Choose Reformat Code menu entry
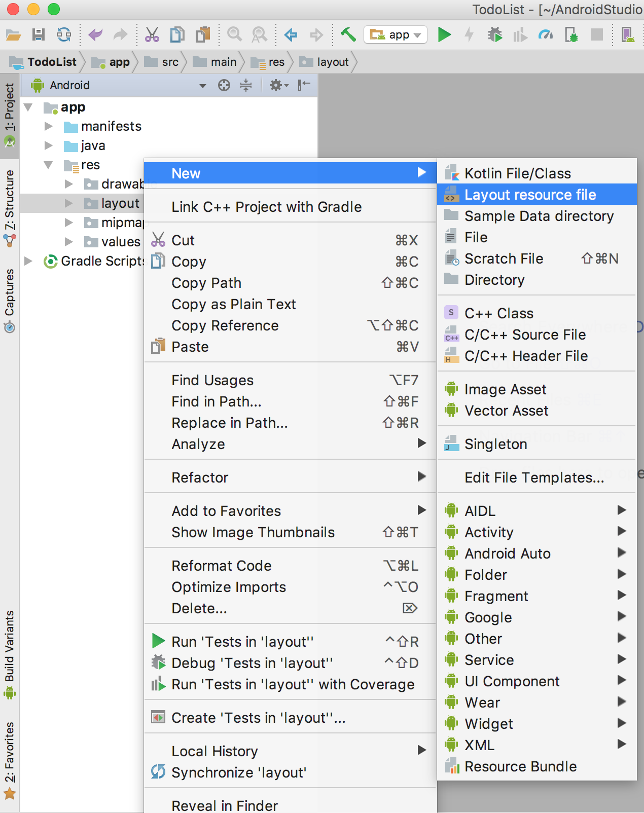The height and width of the screenshot is (813, 644). [x=290, y=566]
